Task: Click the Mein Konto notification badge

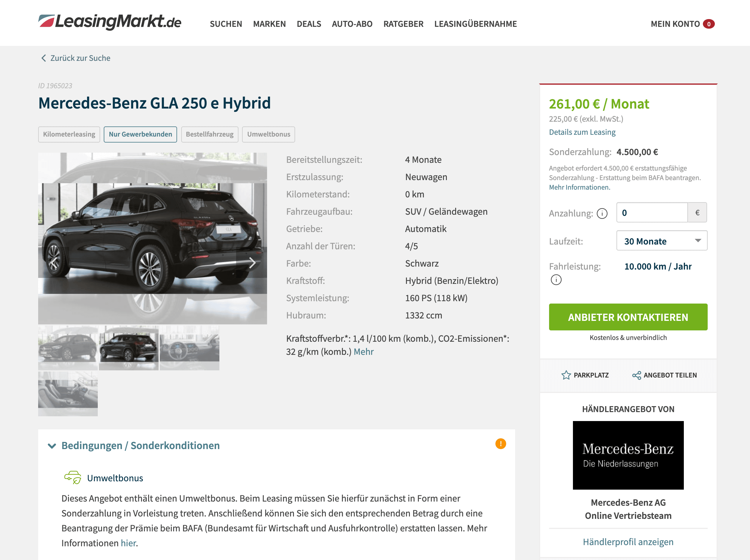Action: 708,24
